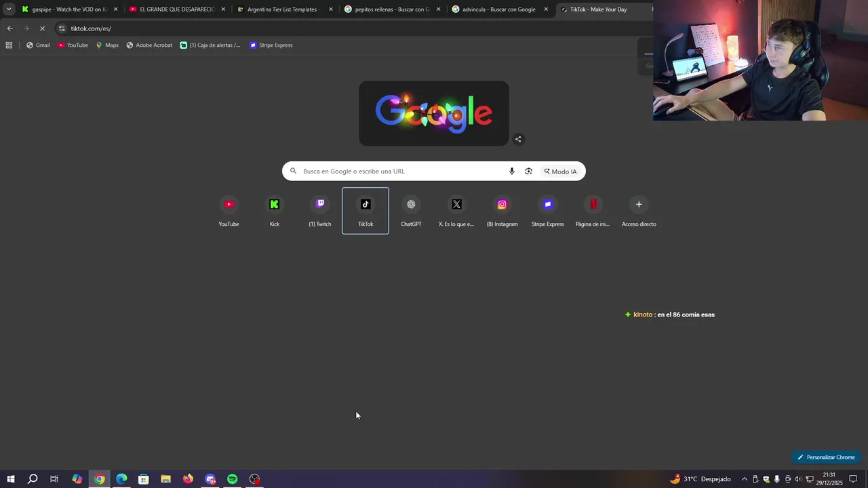
Task: Open the notification center icon
Action: click(853, 479)
